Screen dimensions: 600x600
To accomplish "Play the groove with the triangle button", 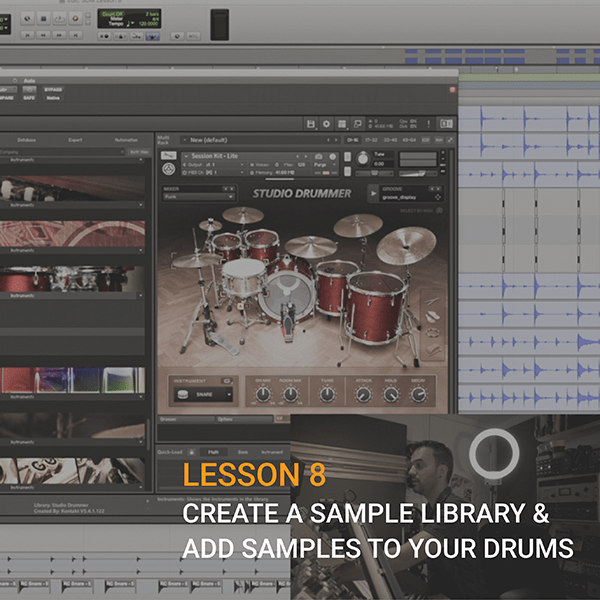I will click(373, 193).
